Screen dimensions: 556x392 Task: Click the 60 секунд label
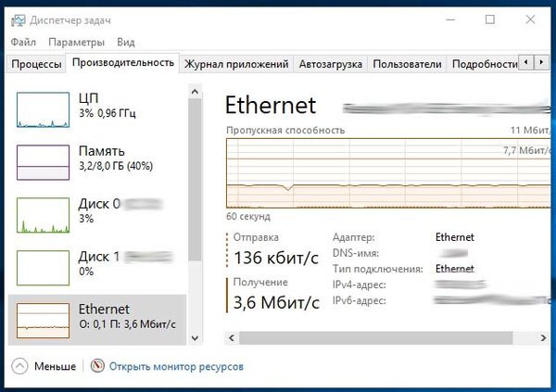(248, 216)
